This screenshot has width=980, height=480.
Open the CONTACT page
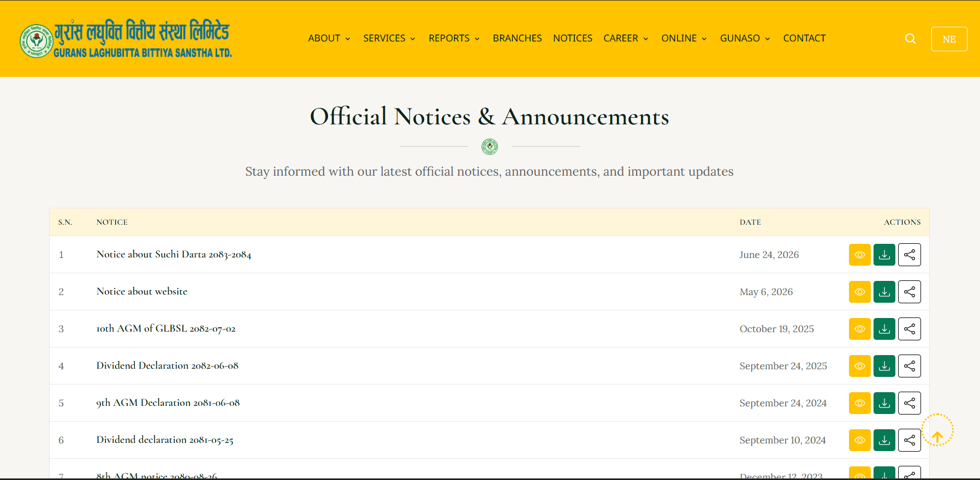pos(804,38)
